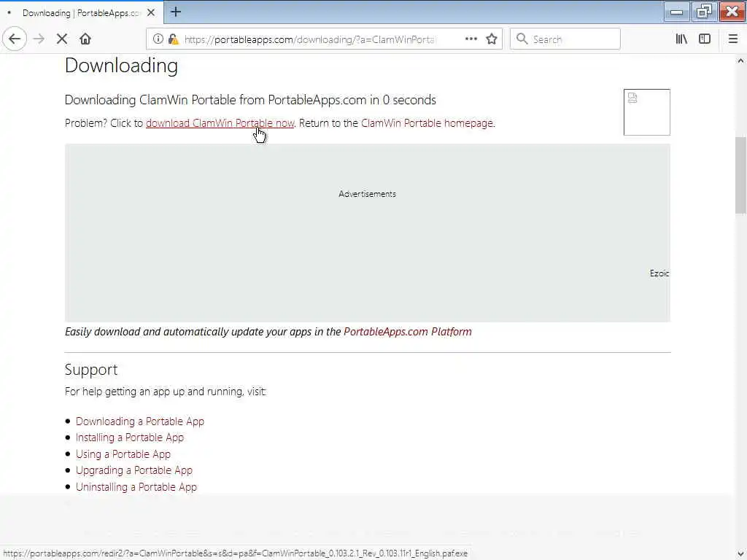Image resolution: width=747 pixels, height=560 pixels.
Task: Open a new tab with plus button
Action: (176, 12)
